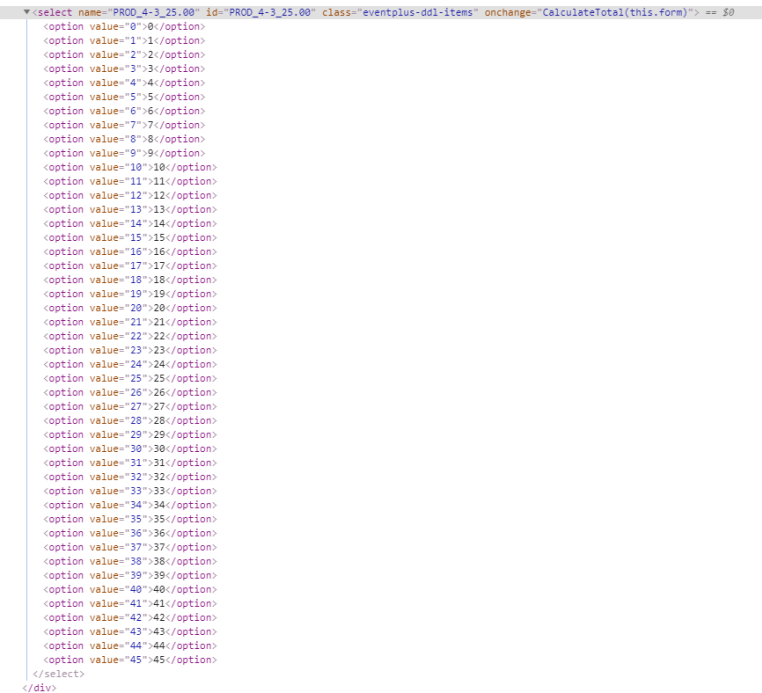Viewport: 762px width, 693px height.
Task: Pick the option value="4" node
Action: click(x=124, y=83)
